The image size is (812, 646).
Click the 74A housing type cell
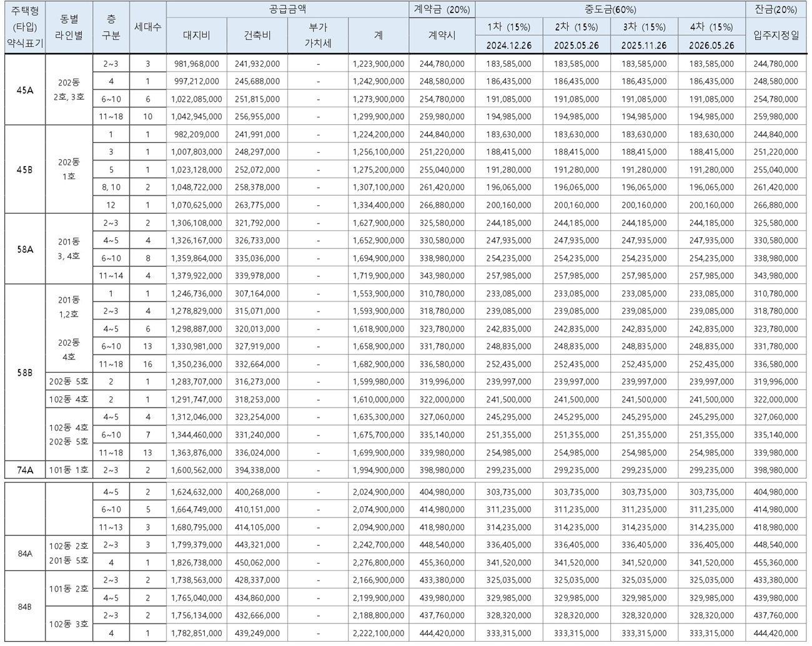coord(25,470)
